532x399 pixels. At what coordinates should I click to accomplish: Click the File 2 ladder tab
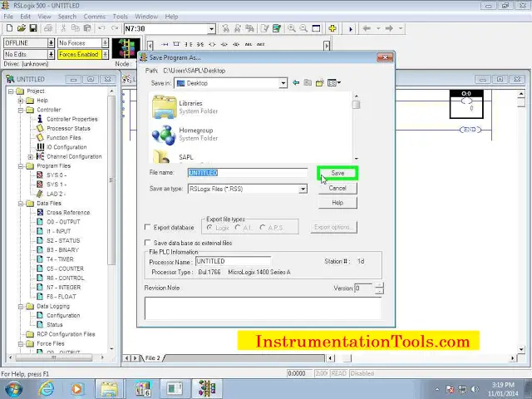(x=152, y=358)
